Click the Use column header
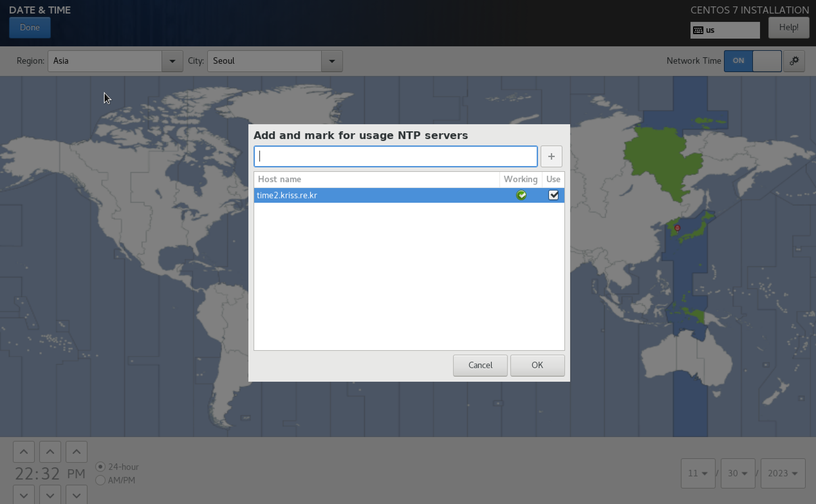 [x=553, y=180]
